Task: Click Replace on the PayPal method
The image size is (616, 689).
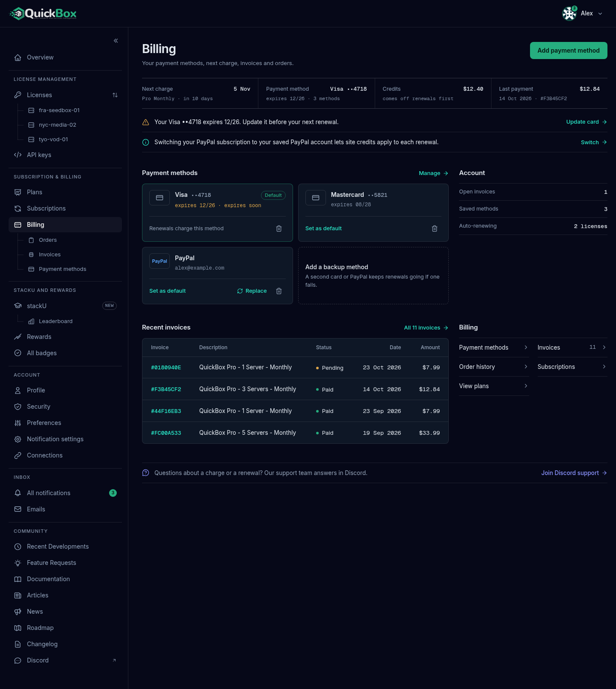Action: pos(252,291)
